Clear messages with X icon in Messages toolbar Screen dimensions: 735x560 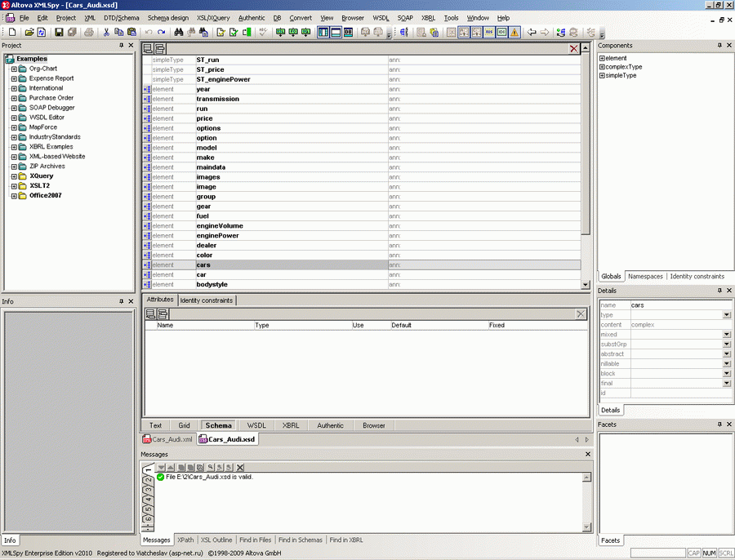(x=240, y=467)
